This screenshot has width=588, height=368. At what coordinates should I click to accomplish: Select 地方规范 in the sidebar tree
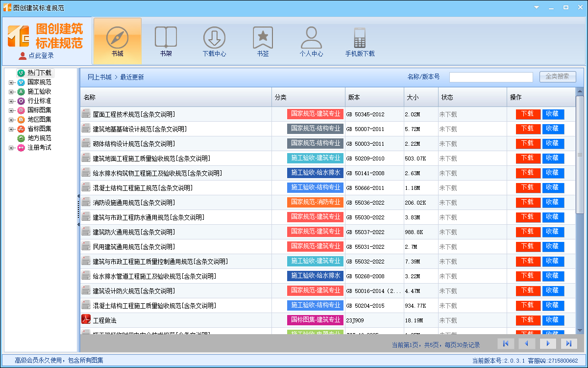tap(39, 138)
